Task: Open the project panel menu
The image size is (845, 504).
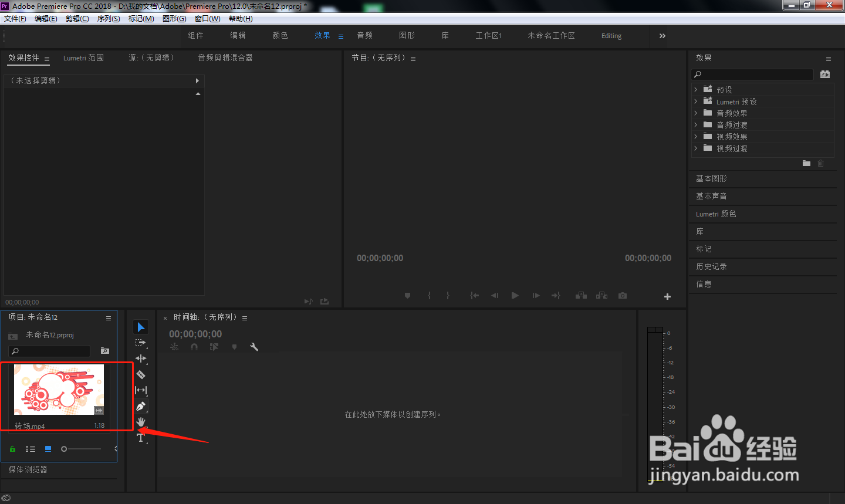Action: [x=109, y=318]
